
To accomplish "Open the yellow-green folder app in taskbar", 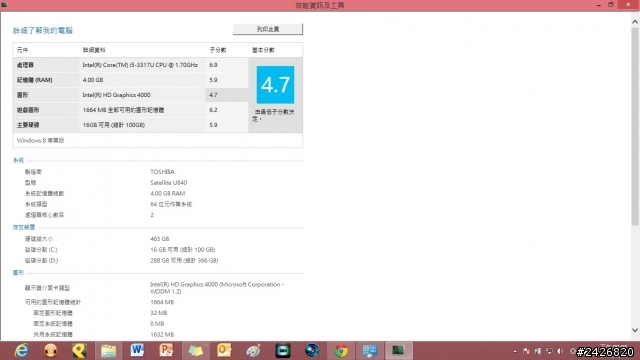I will (195, 351).
